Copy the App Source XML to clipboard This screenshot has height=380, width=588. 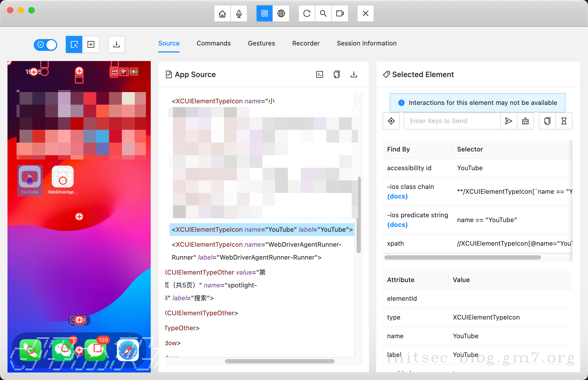coord(337,74)
